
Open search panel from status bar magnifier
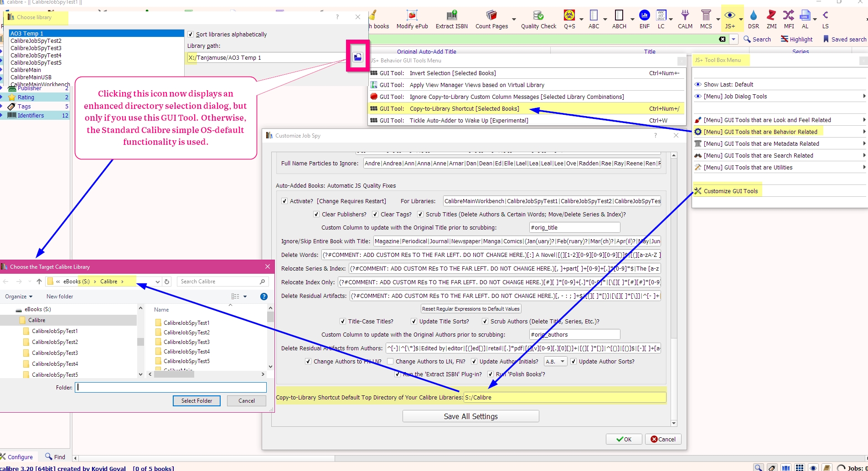758,468
